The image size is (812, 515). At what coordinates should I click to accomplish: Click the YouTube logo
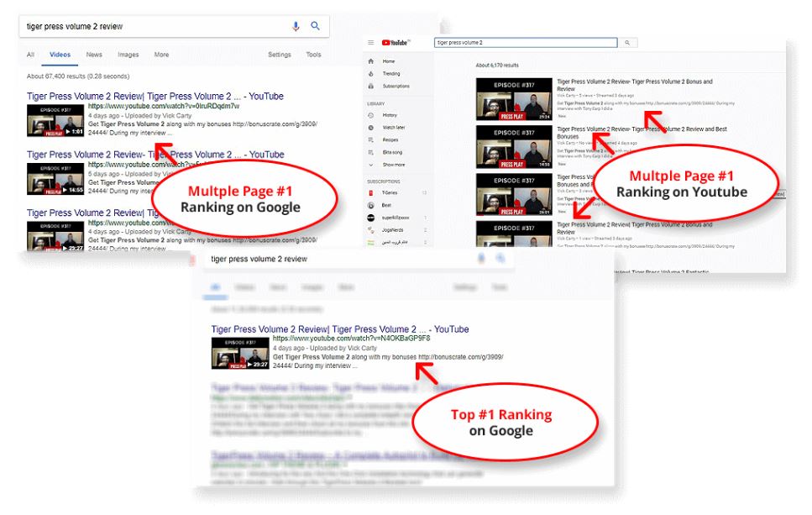pyautogui.click(x=396, y=43)
